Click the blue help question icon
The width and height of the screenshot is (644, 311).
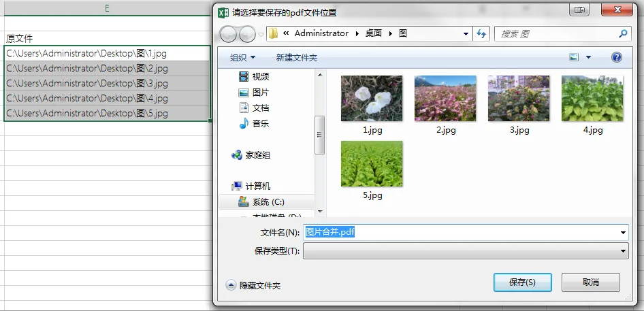tap(616, 57)
